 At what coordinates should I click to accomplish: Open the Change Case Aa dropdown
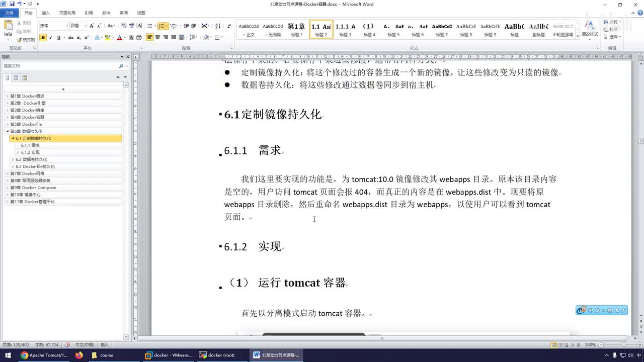111,26
